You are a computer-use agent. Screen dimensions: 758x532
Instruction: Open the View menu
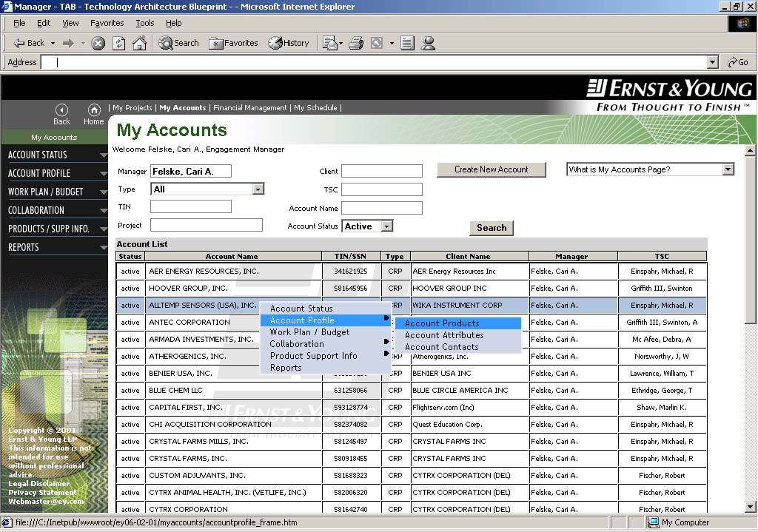tap(70, 23)
